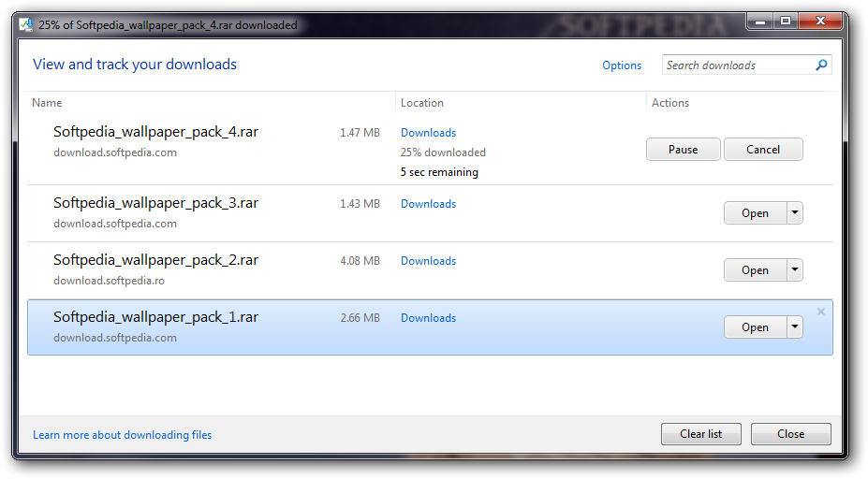Click the 2.66 MB size value
Image resolution: width=868 pixels, height=479 pixels.
[x=360, y=317]
